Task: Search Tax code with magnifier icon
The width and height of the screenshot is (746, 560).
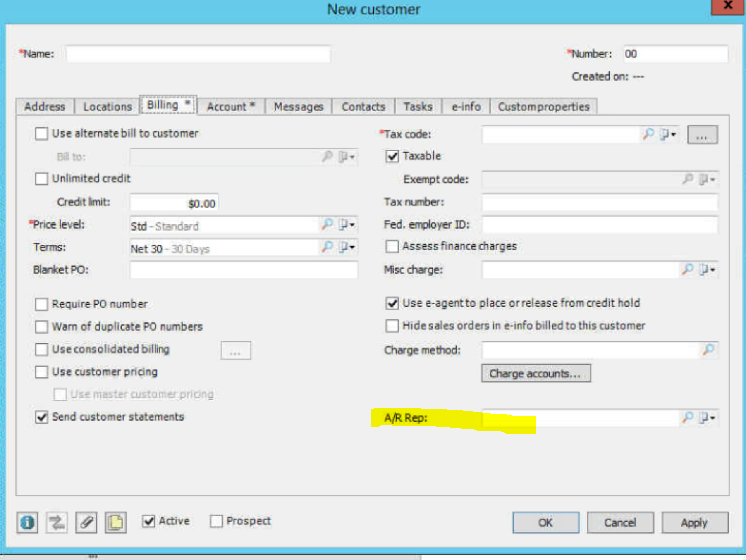Action: coord(648,134)
